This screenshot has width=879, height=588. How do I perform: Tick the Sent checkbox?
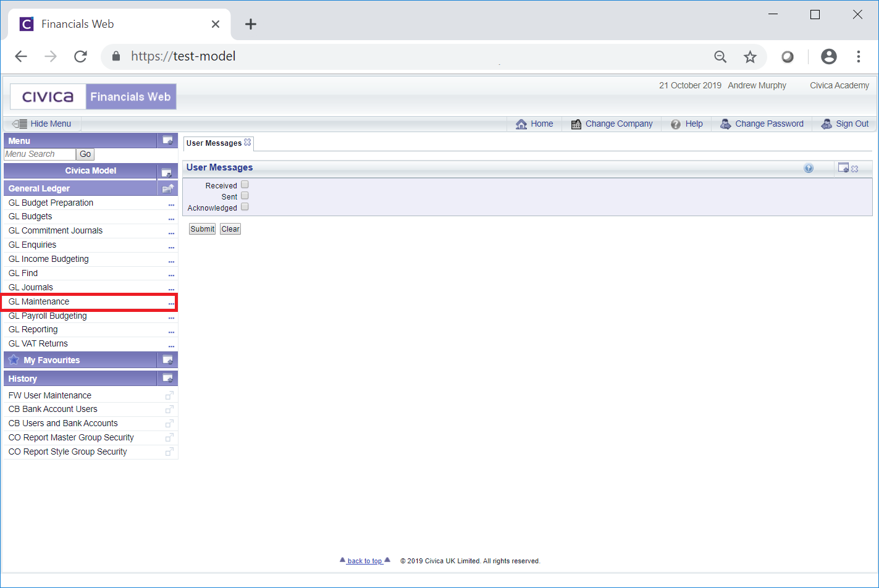[245, 195]
